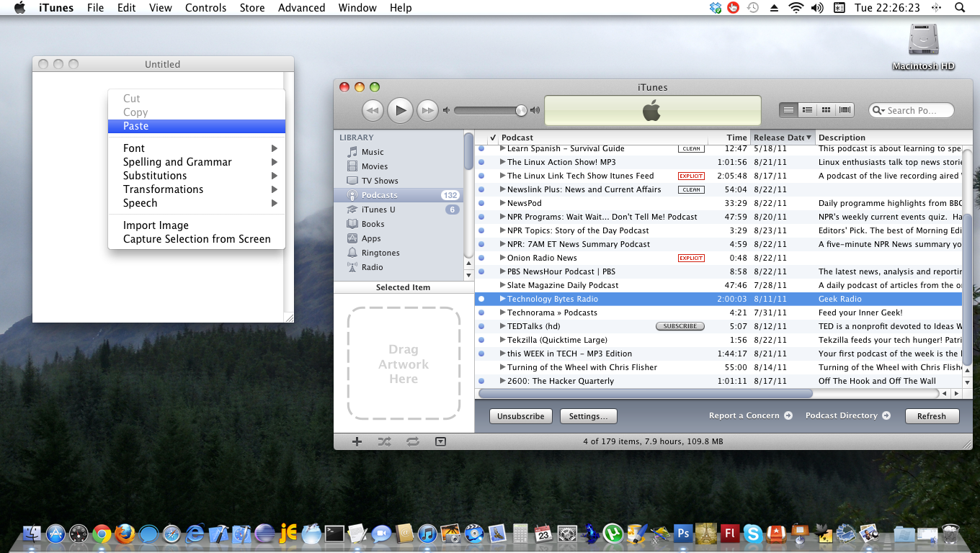Open the Skype icon in the Dock

(x=753, y=534)
